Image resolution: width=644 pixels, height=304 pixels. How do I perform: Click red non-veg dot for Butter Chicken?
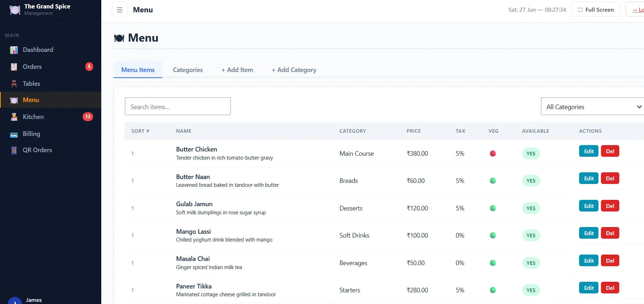point(493,153)
